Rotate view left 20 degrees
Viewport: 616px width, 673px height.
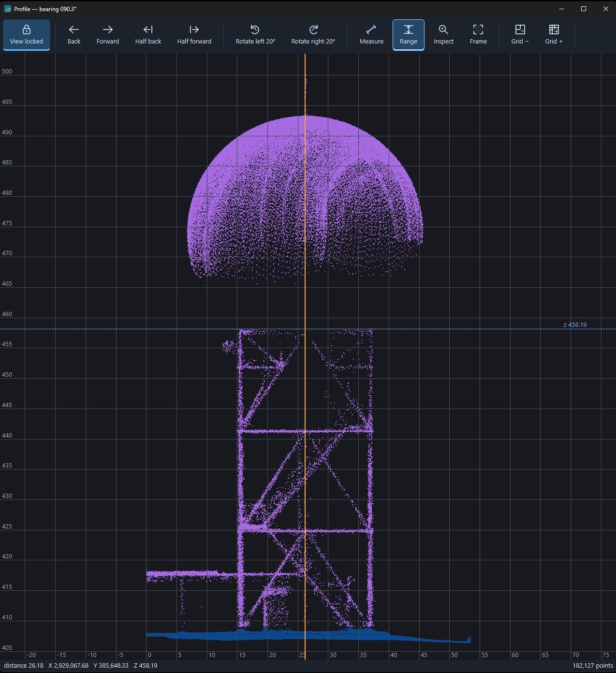[255, 35]
